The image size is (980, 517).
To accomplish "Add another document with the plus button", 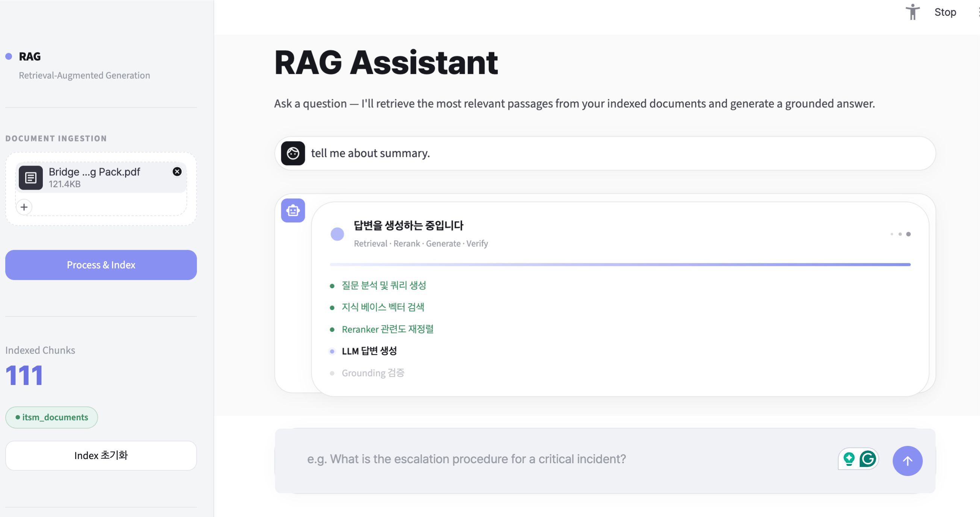I will [24, 207].
